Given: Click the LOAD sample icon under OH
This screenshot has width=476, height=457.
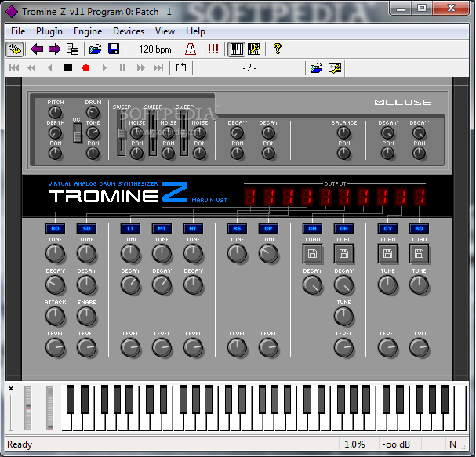Looking at the screenshot, I should click(x=343, y=254).
